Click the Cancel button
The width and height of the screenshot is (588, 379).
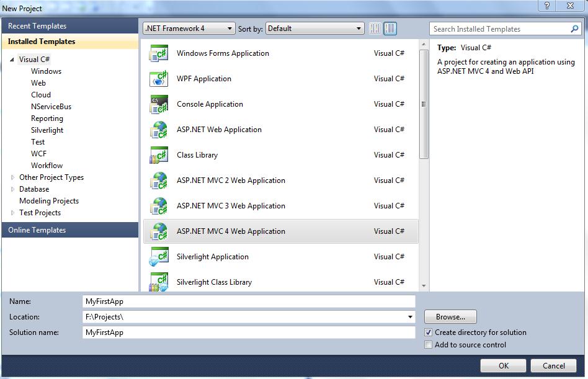pos(553,365)
